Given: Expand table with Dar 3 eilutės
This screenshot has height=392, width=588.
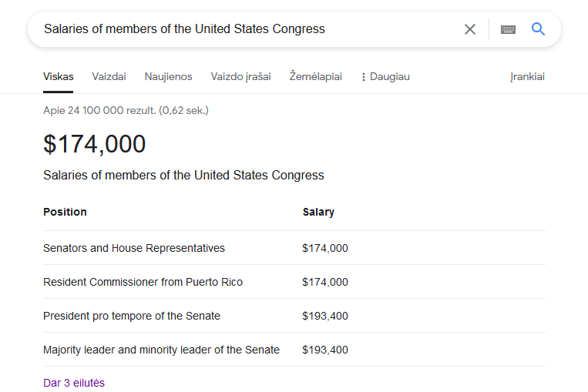Looking at the screenshot, I should (74, 383).
